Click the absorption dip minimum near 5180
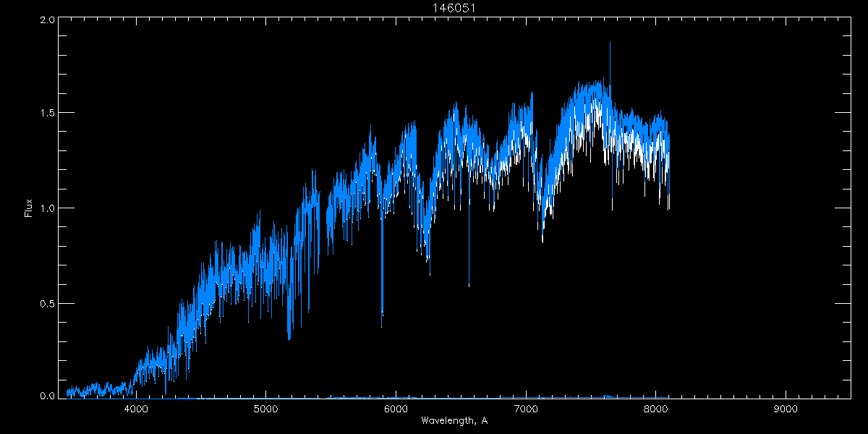Viewport: 868px width, 434px height. [289, 338]
